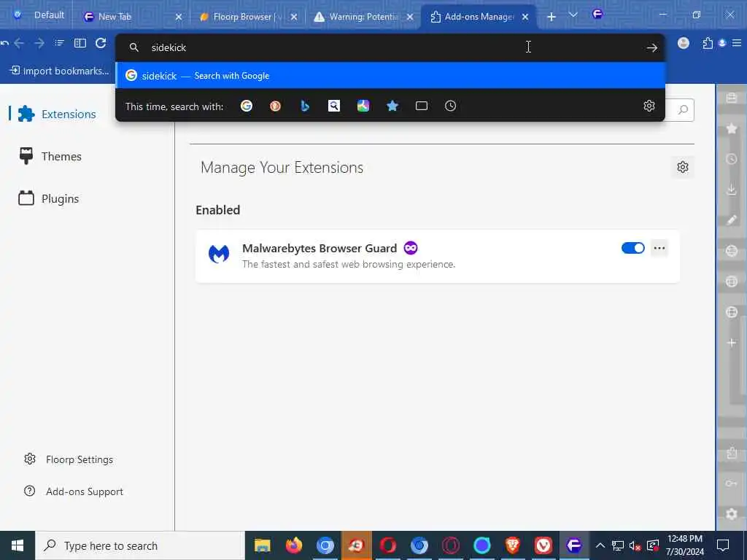Screen dimensions: 747x560
Task: Open the tools gear for all extensions
Action: pos(683,167)
